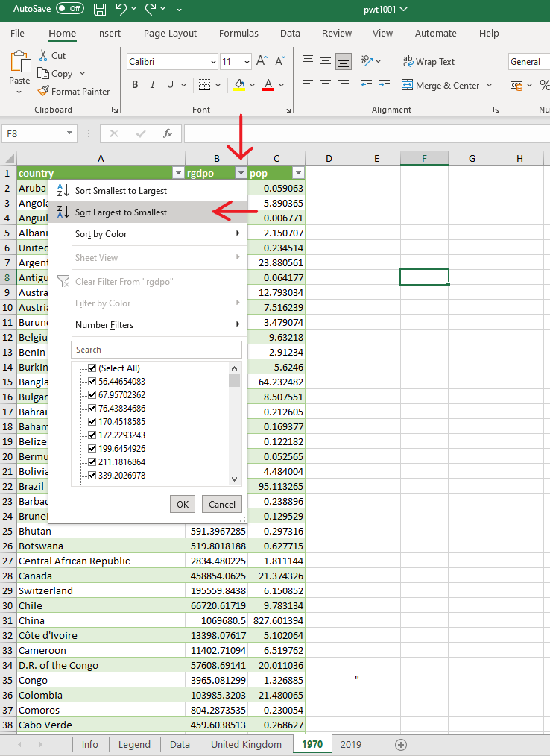The image size is (550, 756).
Task: Click the filter Search box
Action: pos(157,350)
